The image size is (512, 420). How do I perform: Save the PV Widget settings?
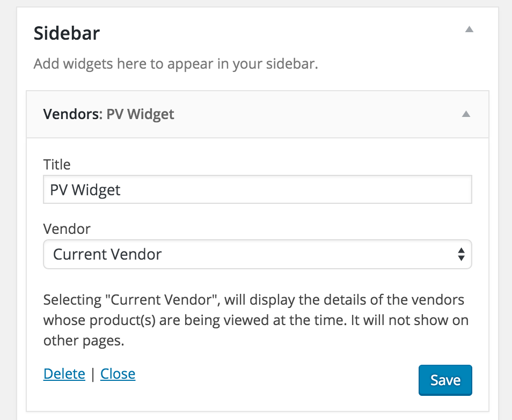(x=445, y=380)
